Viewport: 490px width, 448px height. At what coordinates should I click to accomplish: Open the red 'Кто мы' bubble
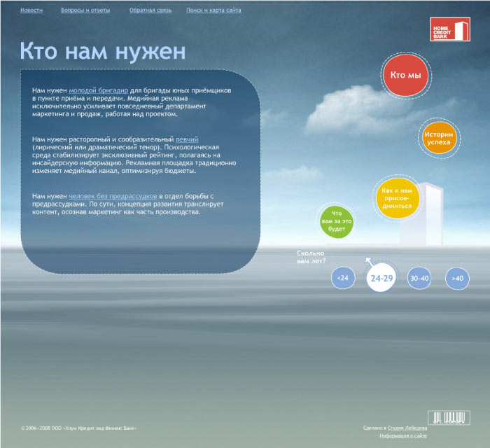click(x=405, y=76)
